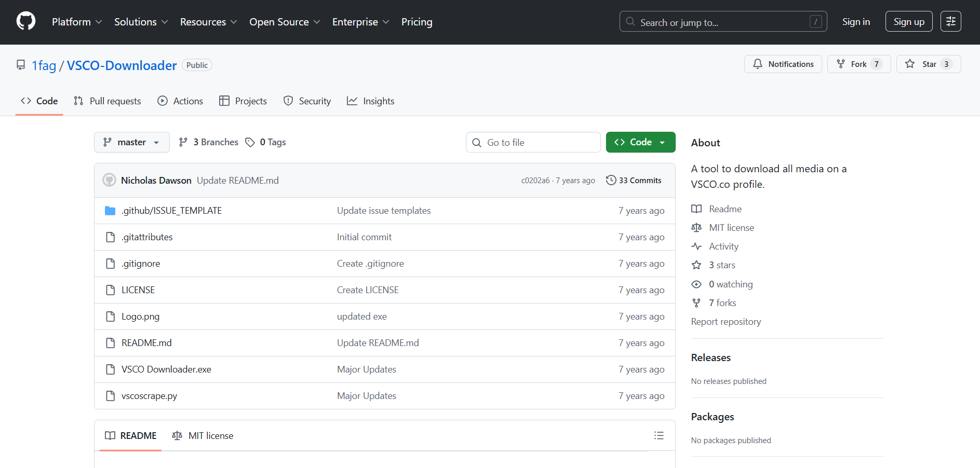
Task: Click the GitHub home logo
Action: [25, 21]
